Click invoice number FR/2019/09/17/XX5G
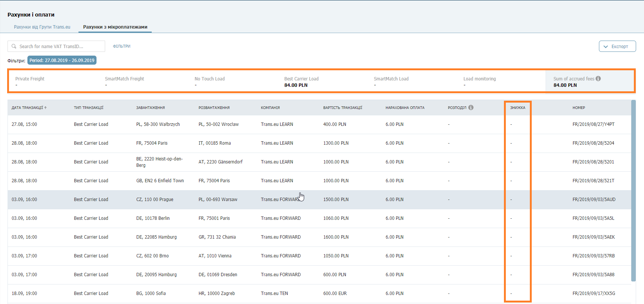 (x=594, y=293)
